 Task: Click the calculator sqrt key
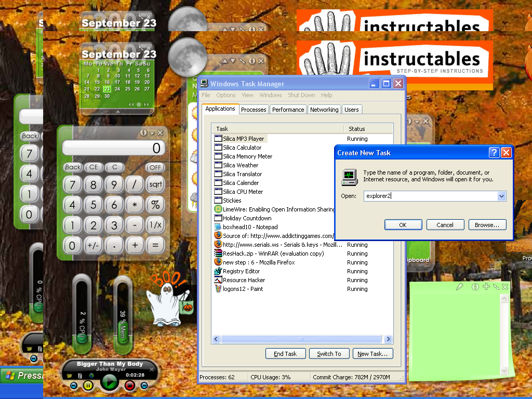click(x=155, y=184)
